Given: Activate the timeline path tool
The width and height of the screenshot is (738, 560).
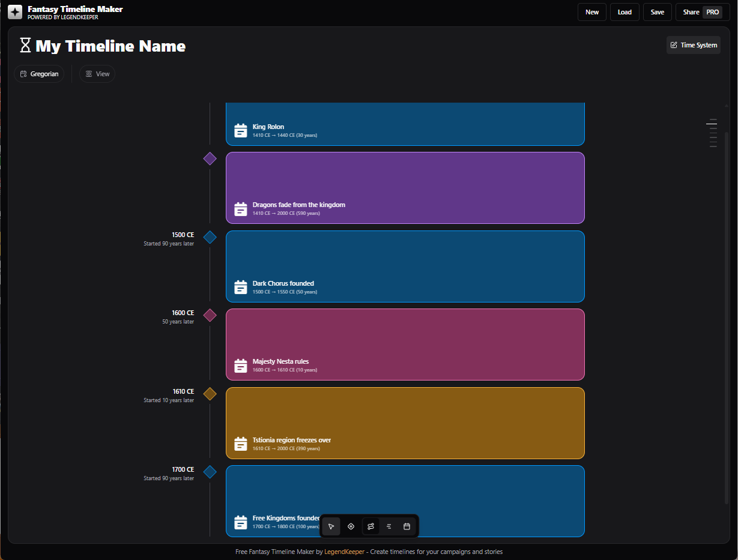Looking at the screenshot, I should pyautogui.click(x=371, y=526).
